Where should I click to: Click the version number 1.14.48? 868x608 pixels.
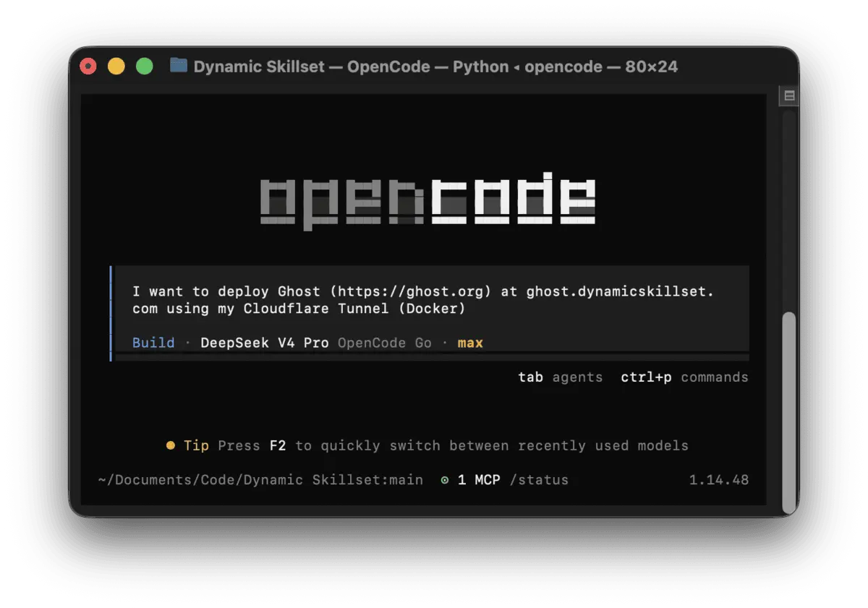[x=718, y=479]
